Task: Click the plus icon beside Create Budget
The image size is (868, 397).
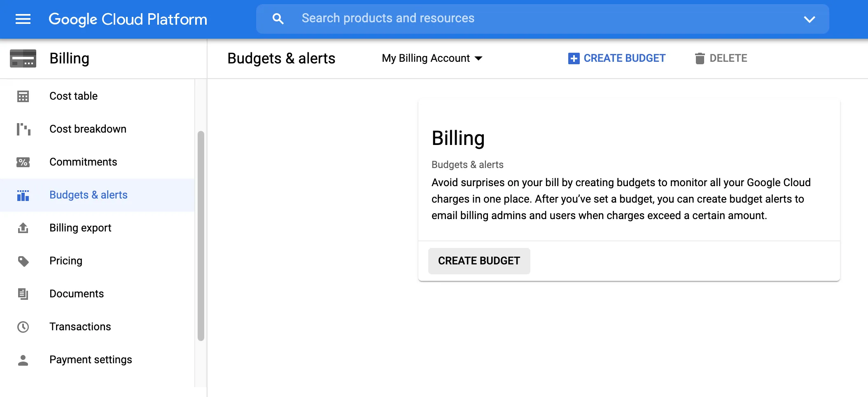Action: pos(574,58)
